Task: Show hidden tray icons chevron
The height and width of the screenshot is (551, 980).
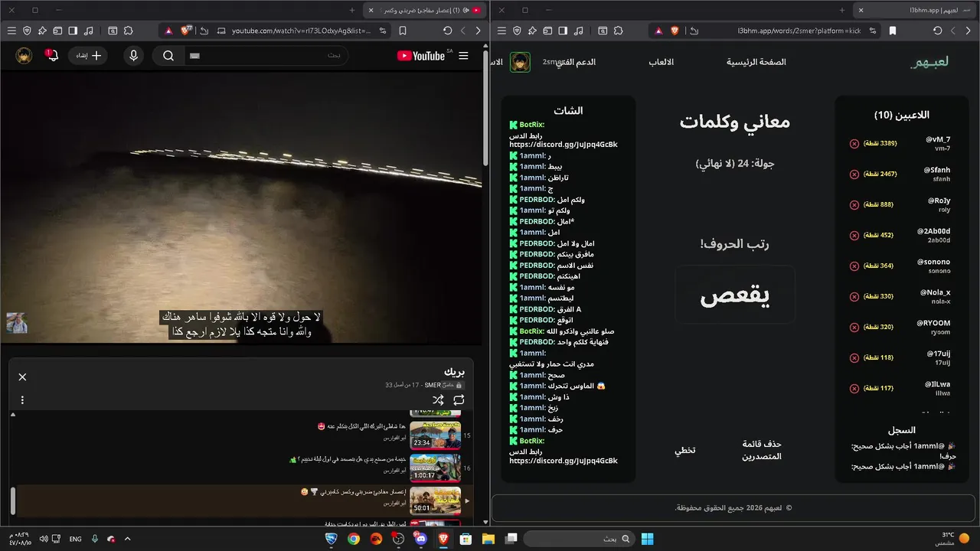Action: click(127, 539)
